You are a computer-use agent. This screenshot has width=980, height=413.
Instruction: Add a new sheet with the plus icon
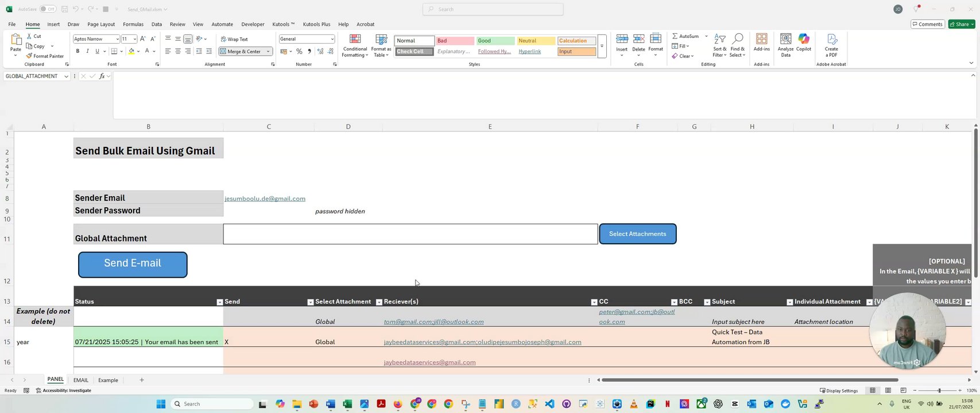(x=142, y=380)
